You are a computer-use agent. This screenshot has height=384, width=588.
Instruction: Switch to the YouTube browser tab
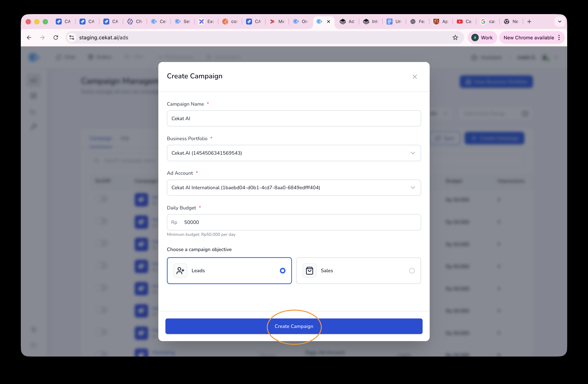[x=464, y=22]
